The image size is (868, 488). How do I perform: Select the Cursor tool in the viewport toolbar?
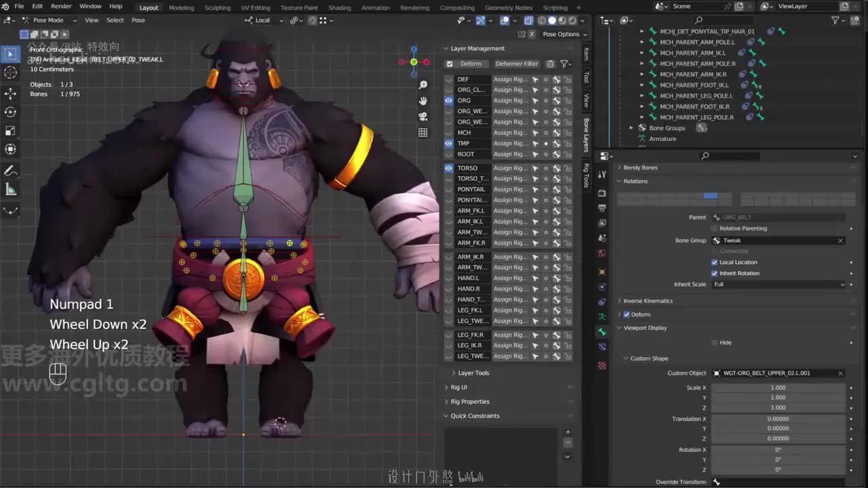[11, 73]
